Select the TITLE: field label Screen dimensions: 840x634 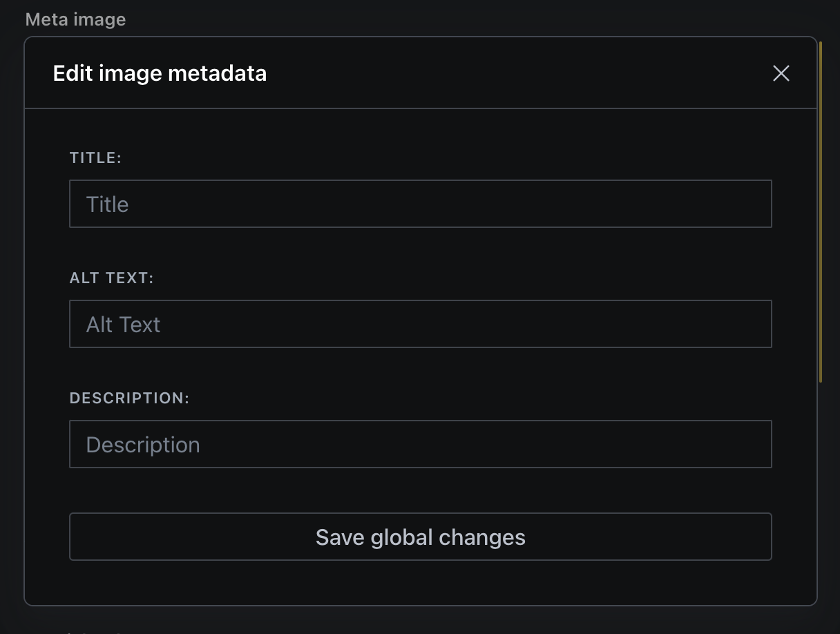pos(96,157)
